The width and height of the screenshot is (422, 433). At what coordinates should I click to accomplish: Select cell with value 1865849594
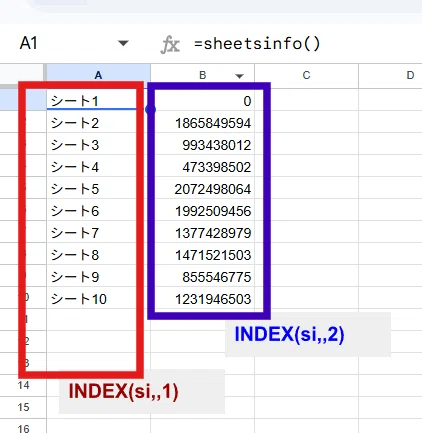tap(203, 122)
